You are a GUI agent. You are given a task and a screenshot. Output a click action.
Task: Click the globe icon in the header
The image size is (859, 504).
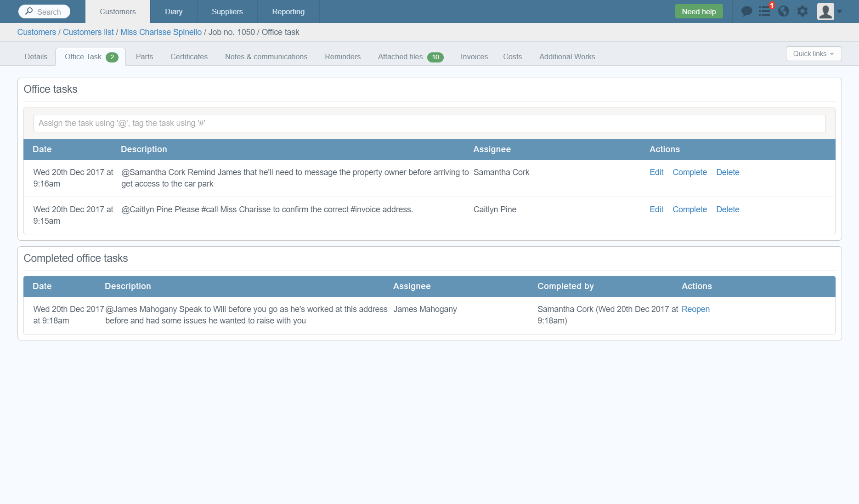(x=784, y=11)
